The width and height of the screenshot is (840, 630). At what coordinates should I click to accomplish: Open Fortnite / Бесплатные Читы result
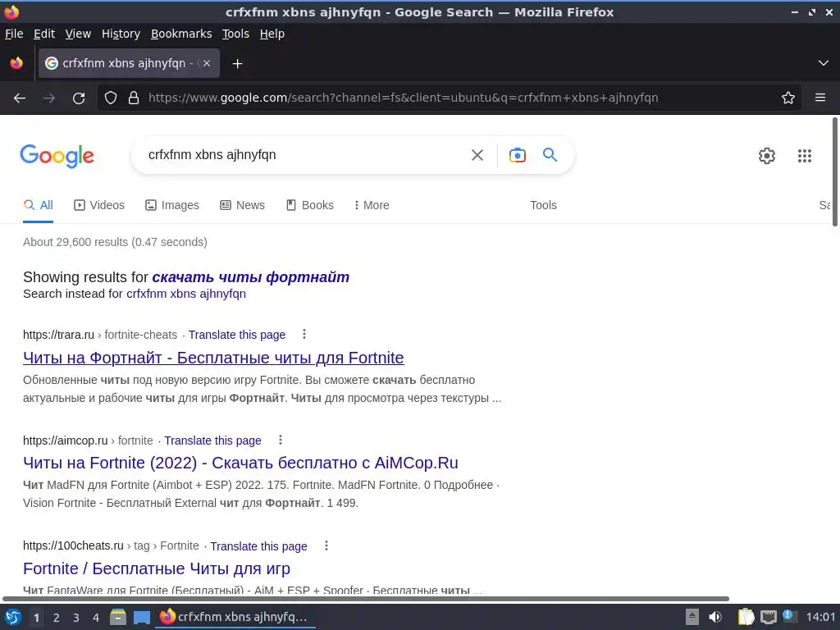click(157, 568)
